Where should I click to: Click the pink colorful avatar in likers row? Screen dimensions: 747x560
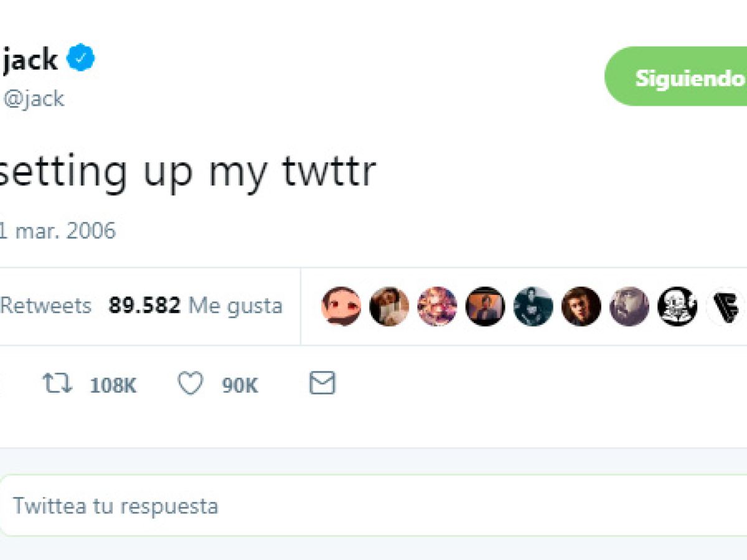(437, 306)
